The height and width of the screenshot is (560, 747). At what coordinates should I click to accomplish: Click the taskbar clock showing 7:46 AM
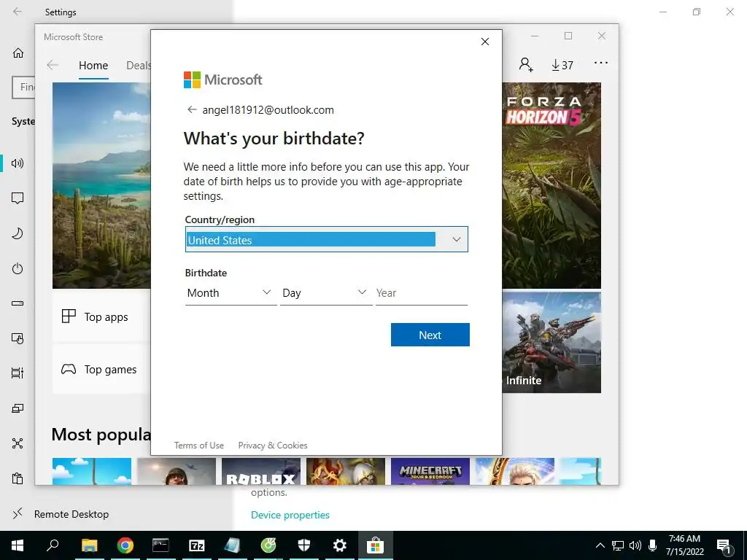coord(684,545)
